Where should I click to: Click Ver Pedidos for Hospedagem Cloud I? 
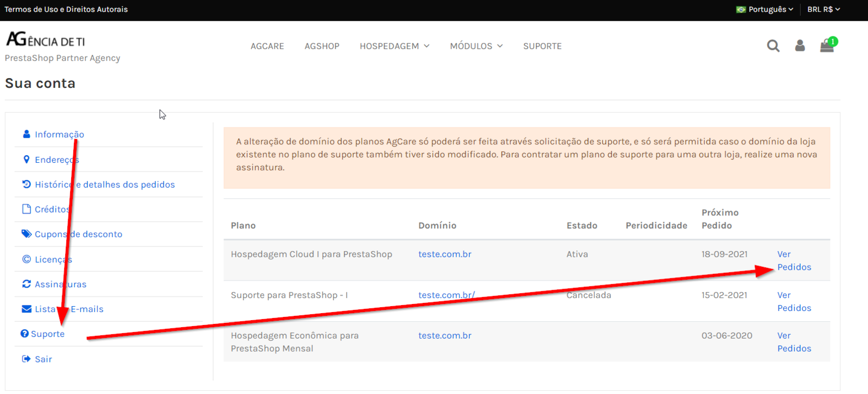tap(794, 260)
